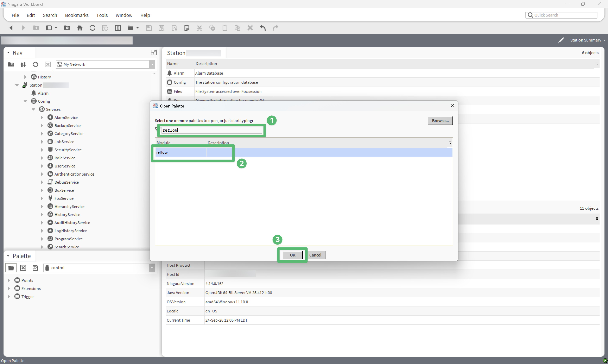608x364 pixels.
Task: Open the Bookmarks menu
Action: 77,15
